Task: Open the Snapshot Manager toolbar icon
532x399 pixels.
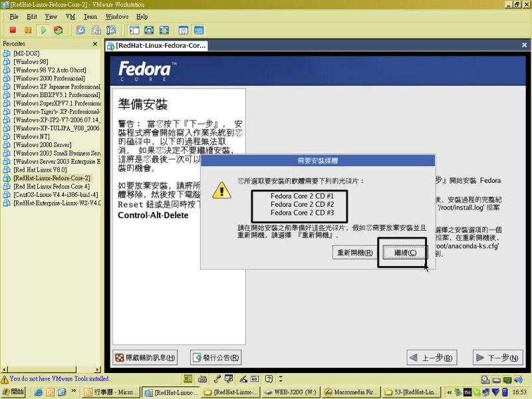Action: coord(111,30)
